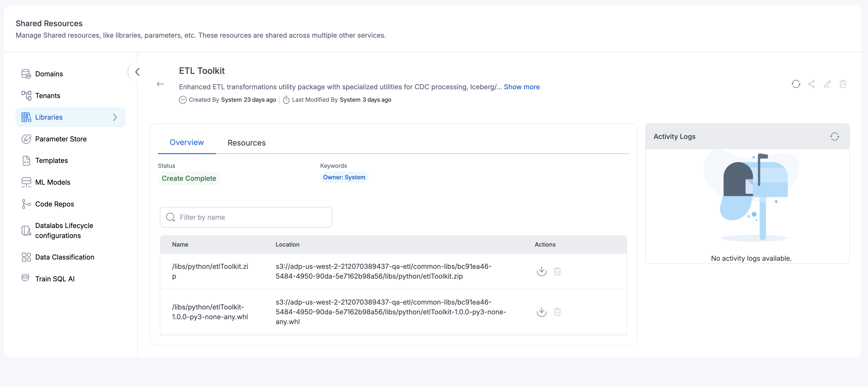Click the share icon for ETL Toolkit
The width and height of the screenshot is (868, 387).
(x=811, y=84)
